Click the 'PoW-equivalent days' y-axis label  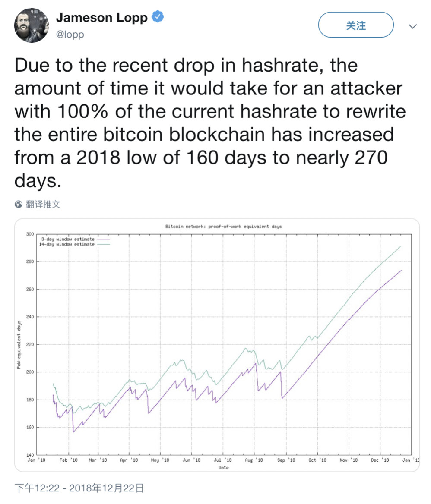tap(19, 344)
